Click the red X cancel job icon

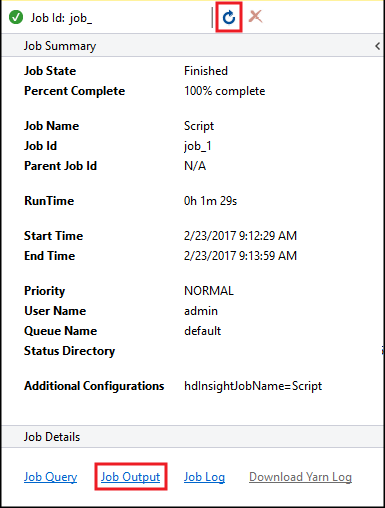(255, 16)
